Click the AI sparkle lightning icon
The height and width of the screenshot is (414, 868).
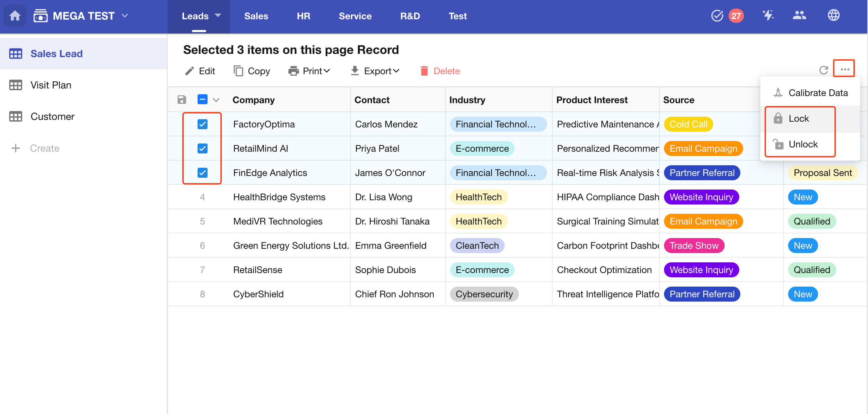(x=768, y=15)
